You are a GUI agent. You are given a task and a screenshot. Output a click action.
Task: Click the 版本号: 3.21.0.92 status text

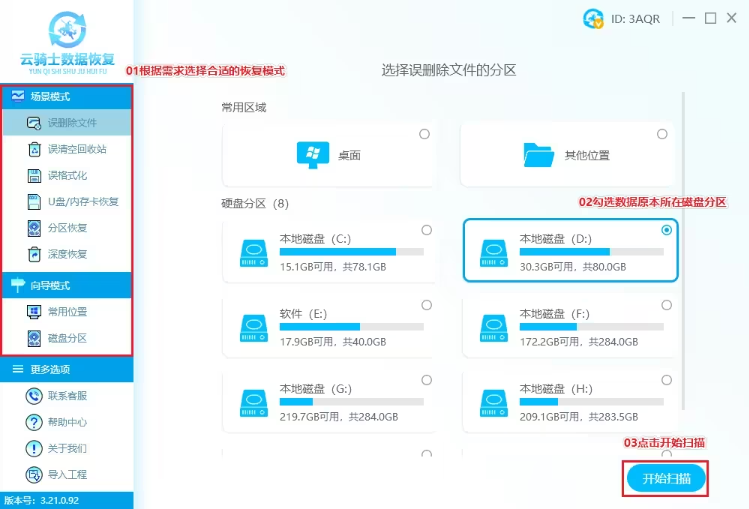click(42, 500)
